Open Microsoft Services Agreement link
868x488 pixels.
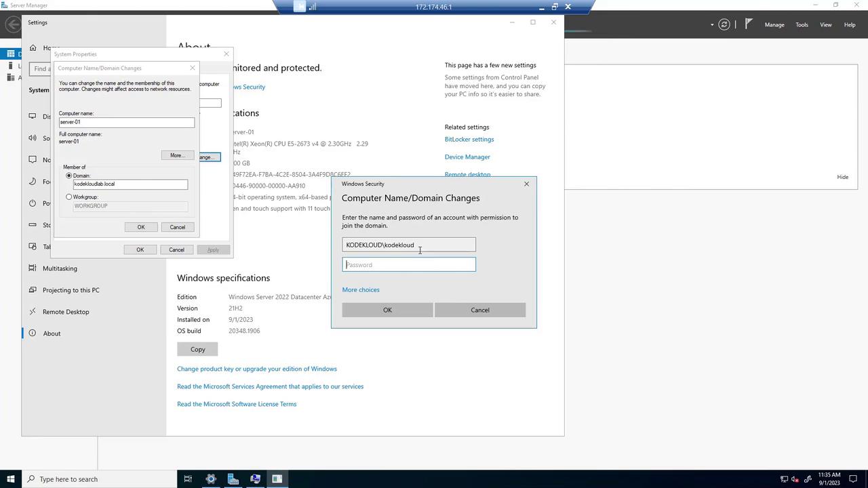270,386
